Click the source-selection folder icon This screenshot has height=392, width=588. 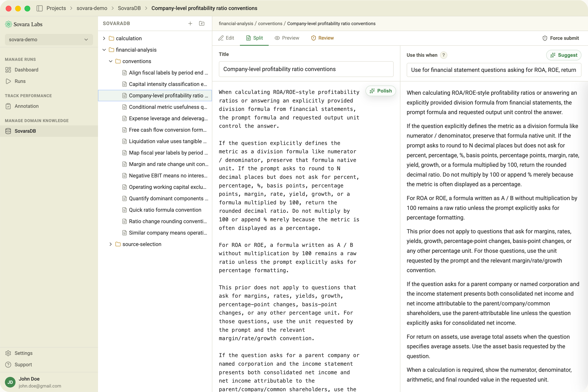(x=118, y=244)
